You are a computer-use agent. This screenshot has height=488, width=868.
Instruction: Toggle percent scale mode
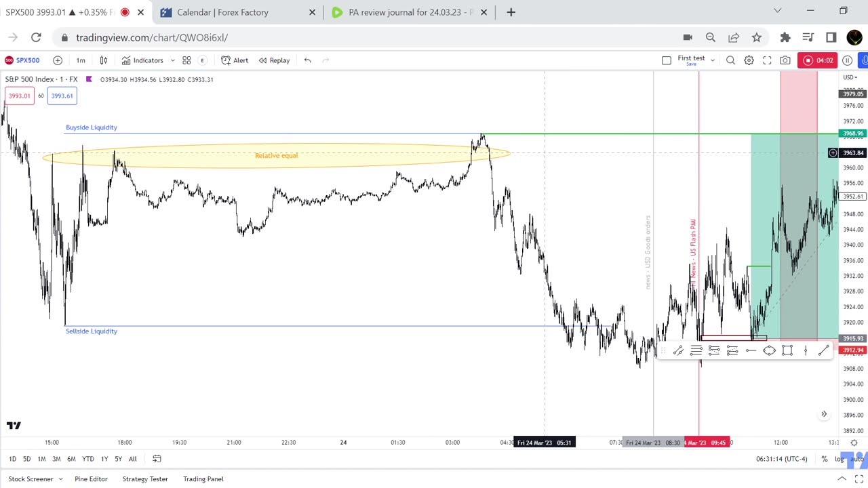coord(825,459)
